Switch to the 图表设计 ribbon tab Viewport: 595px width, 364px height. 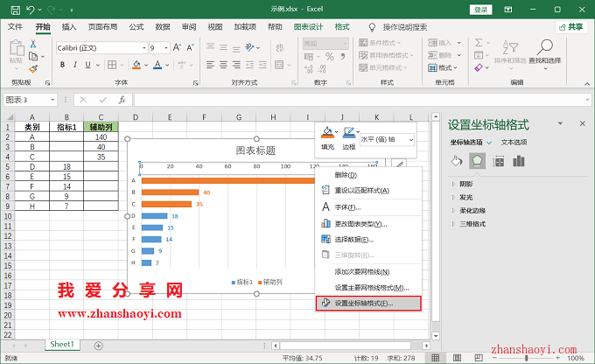(x=309, y=27)
